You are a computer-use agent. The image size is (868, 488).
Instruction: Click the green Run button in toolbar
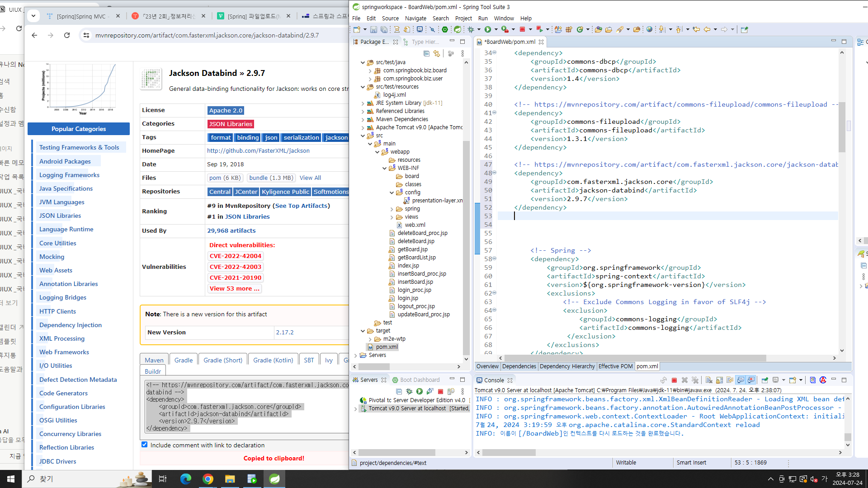488,30
